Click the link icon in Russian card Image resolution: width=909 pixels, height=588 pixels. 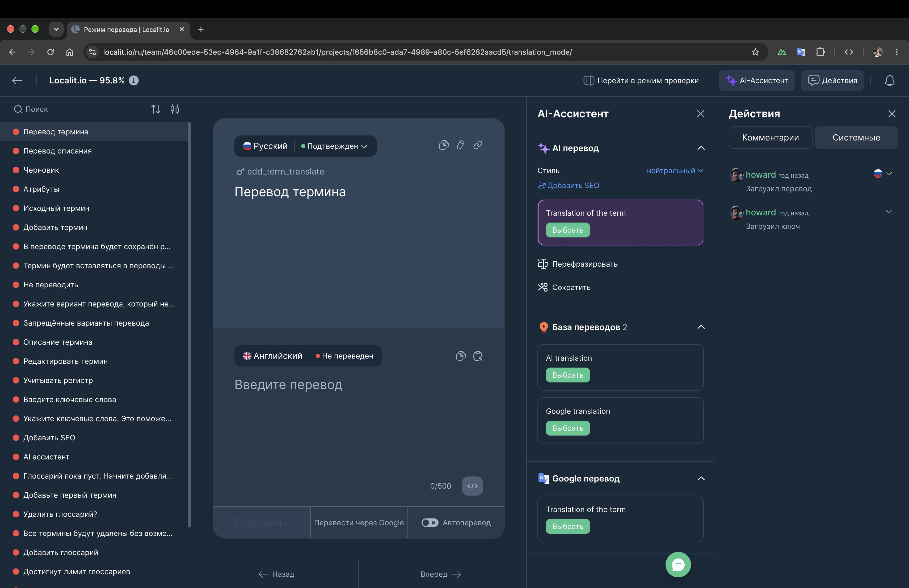pyautogui.click(x=478, y=145)
